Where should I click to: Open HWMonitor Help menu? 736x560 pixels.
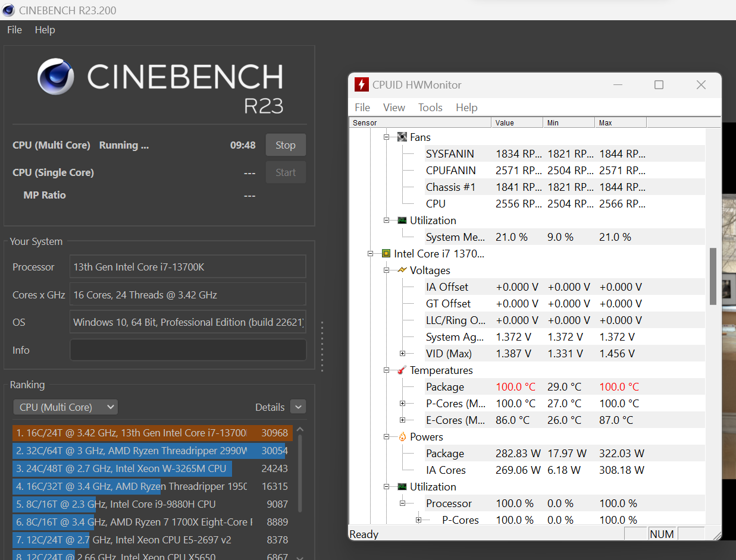click(466, 107)
